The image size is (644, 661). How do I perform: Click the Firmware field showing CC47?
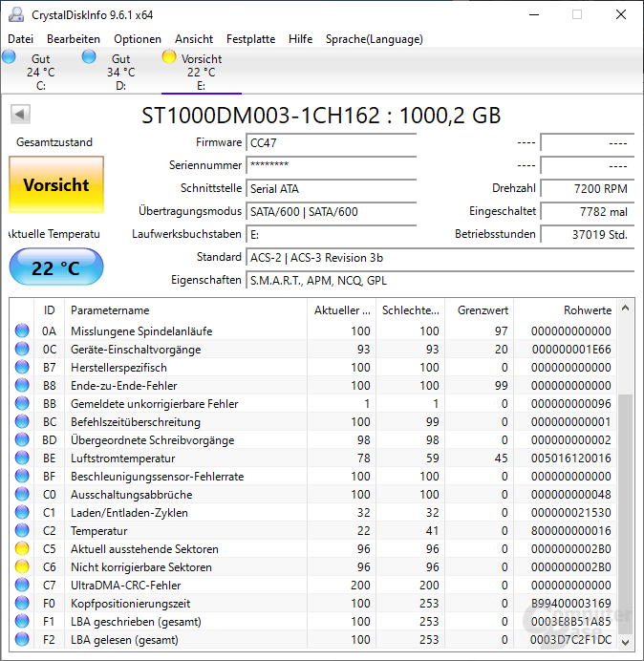point(331,142)
